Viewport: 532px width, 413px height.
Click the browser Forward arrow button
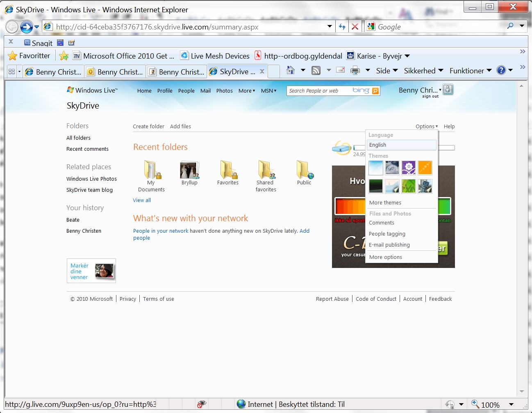coord(27,27)
